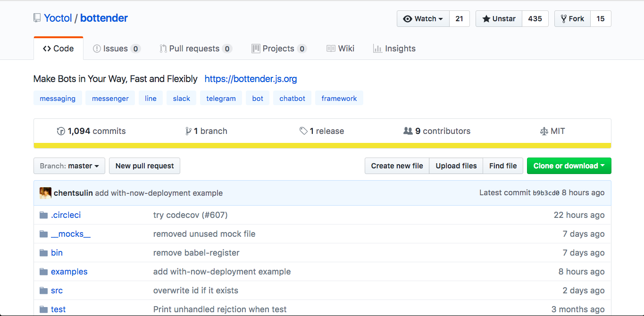The image size is (644, 316).
Task: Click the scales license icon beside MIT
Action: click(544, 131)
